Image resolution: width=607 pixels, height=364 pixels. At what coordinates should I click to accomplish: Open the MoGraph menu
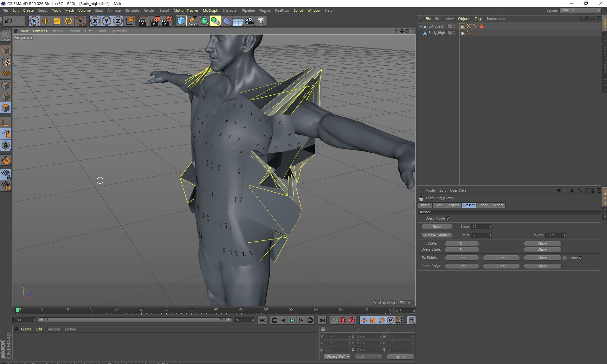[210, 10]
